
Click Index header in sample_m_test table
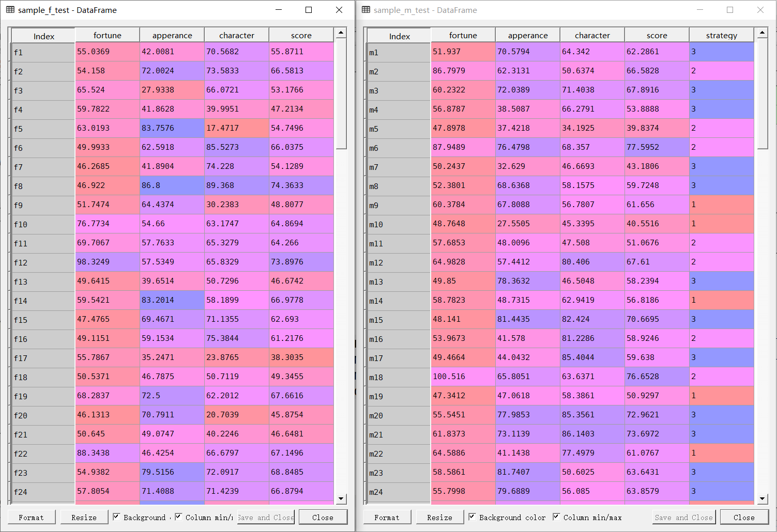tap(399, 36)
